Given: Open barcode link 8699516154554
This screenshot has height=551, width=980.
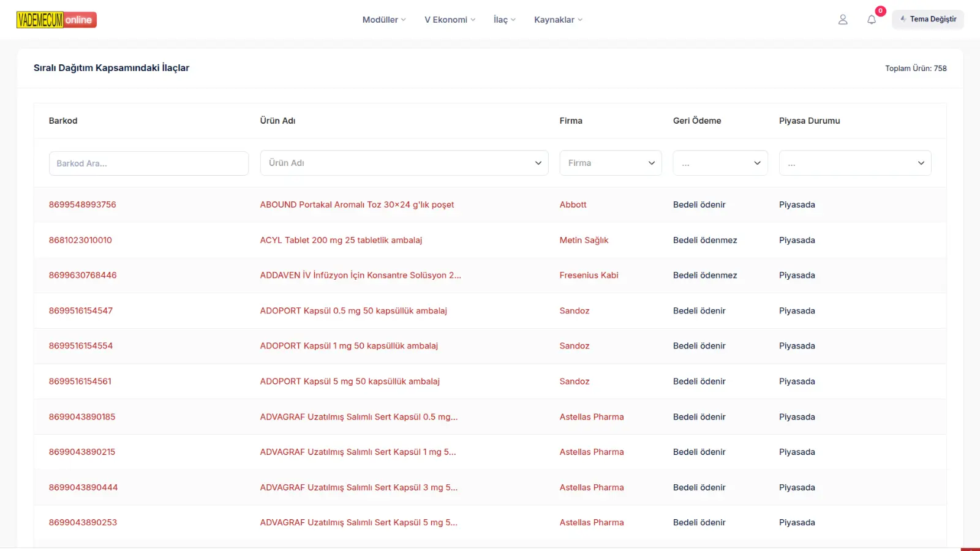Looking at the screenshot, I should point(81,345).
